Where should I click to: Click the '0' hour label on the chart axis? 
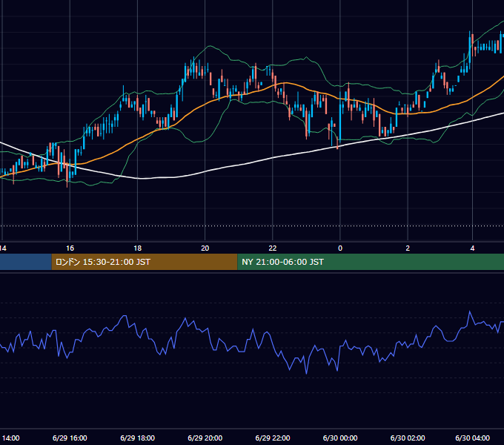[x=340, y=248]
